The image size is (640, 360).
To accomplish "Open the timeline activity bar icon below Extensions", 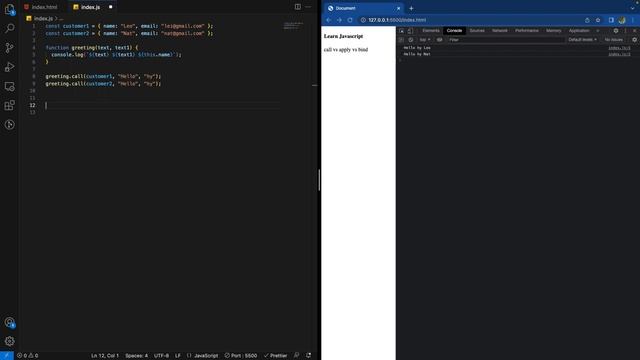I will click(9, 124).
